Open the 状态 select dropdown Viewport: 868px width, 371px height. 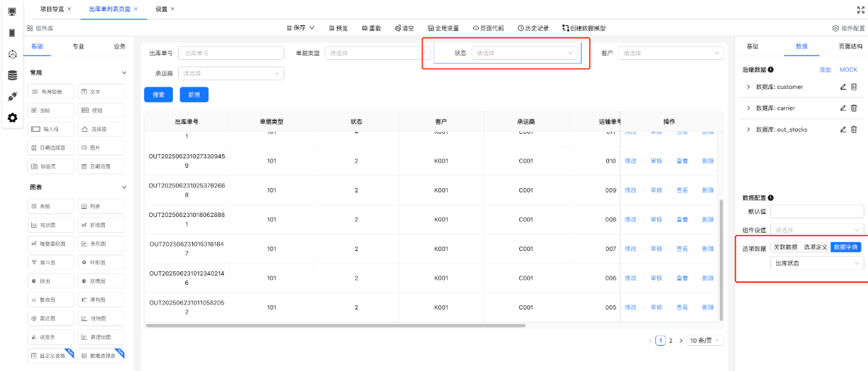pyautogui.click(x=525, y=53)
